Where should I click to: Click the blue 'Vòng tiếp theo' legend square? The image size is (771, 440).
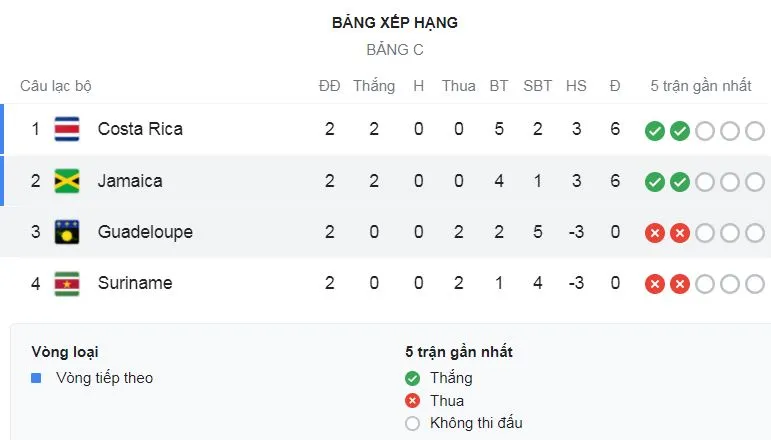pos(36,378)
